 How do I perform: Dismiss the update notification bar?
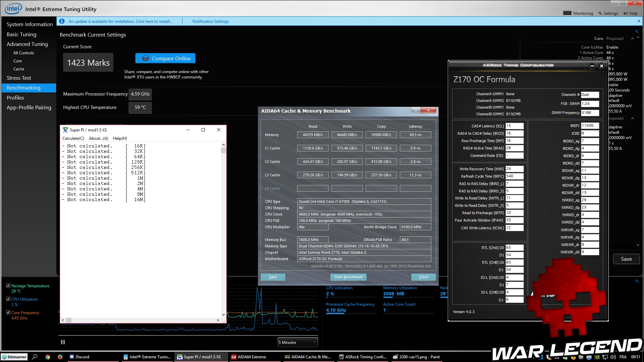coord(639,21)
